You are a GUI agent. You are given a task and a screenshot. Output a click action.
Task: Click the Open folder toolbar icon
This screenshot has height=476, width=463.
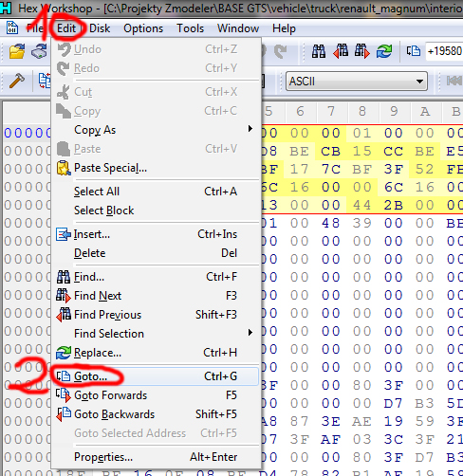coord(17,51)
